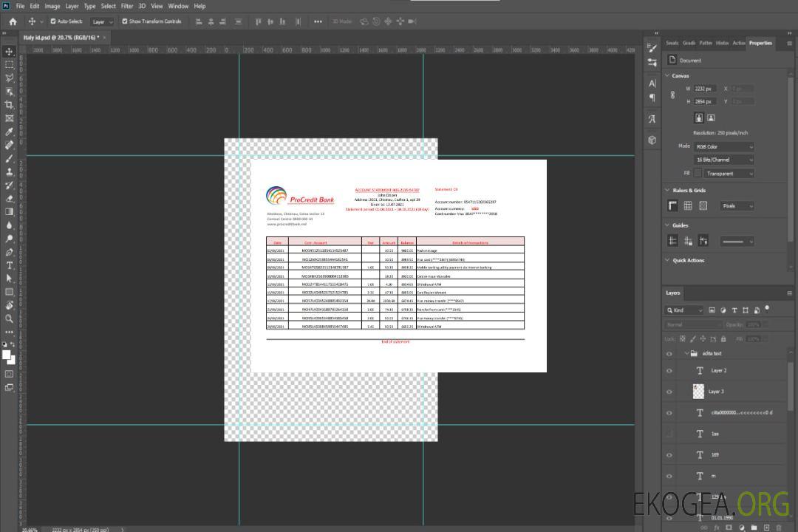Toggle Quick Mask mode icon
Screen dimensions: 798x532
pyautogui.click(x=9, y=374)
